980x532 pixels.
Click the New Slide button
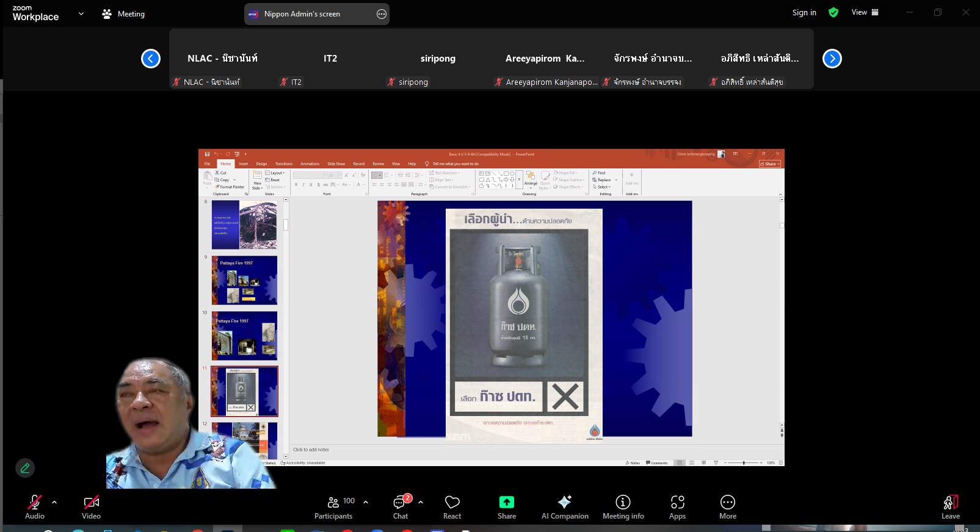(258, 180)
